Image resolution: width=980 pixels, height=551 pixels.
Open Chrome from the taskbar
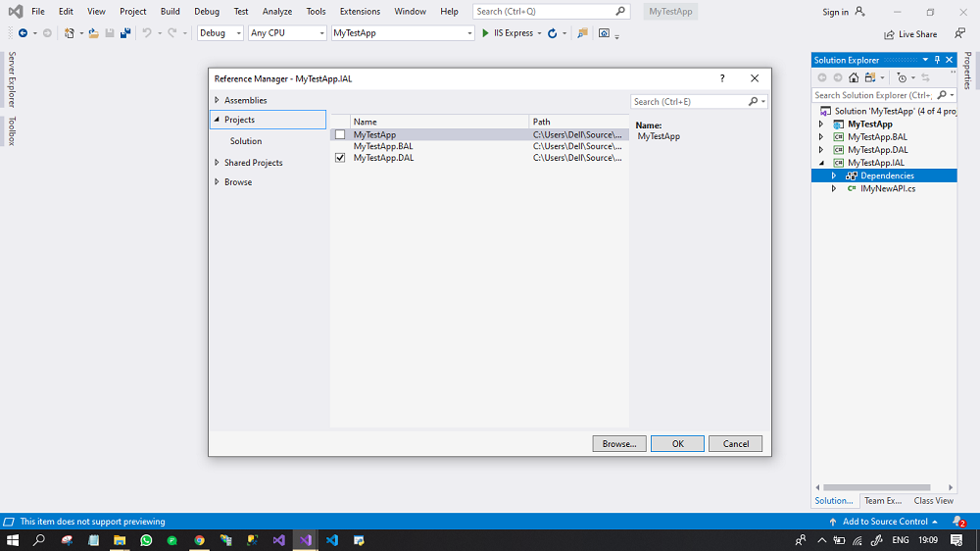click(x=199, y=540)
